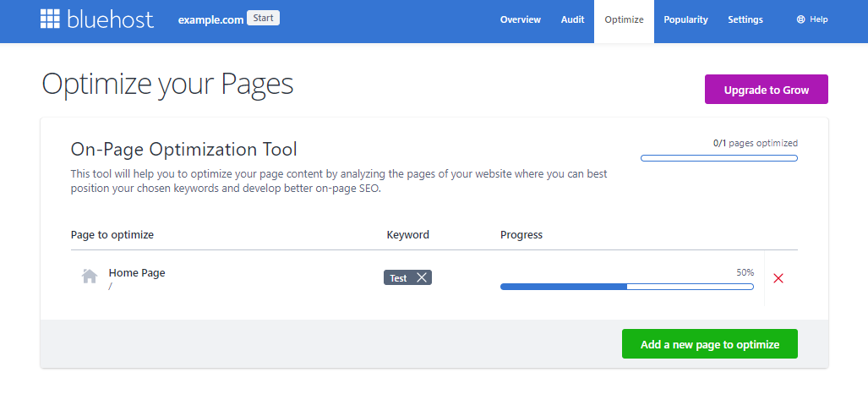Screen dimensions: 868x400
Task: Click the Home Page 50% progress bar
Action: point(626,287)
